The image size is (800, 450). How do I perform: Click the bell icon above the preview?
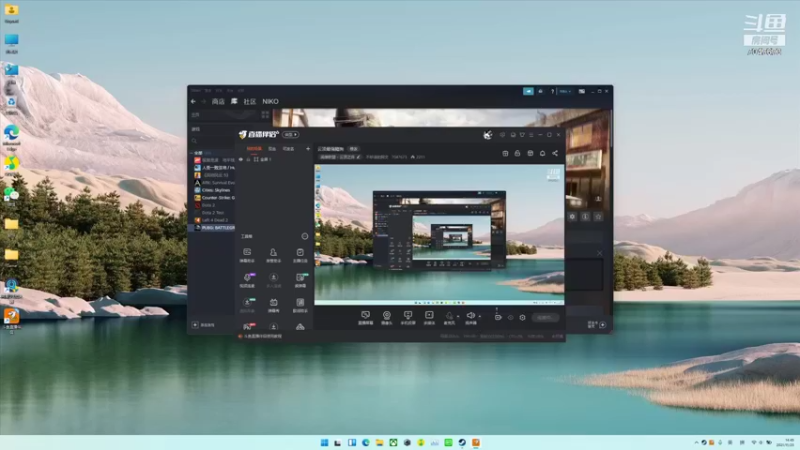click(542, 153)
